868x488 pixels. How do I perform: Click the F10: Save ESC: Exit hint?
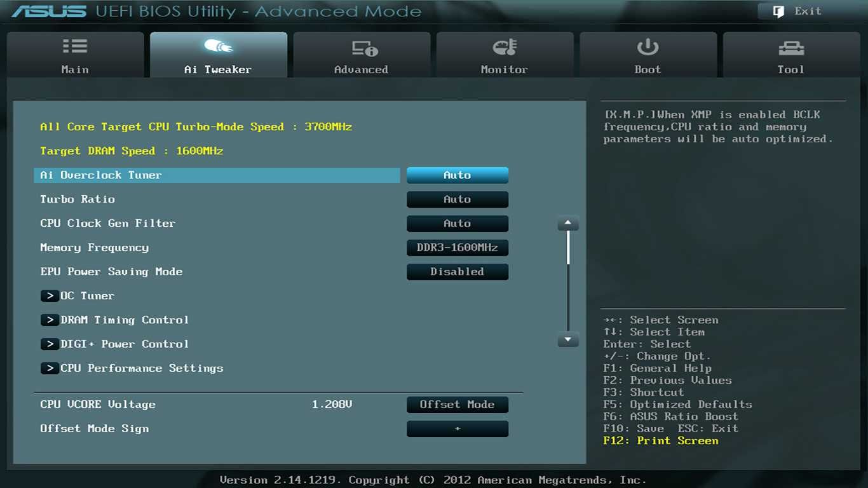(x=671, y=428)
